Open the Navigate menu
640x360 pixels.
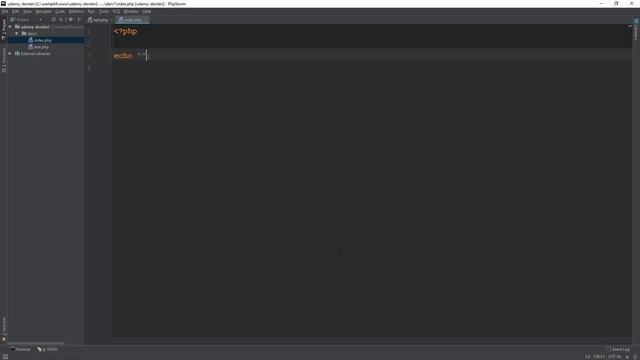pos(43,11)
